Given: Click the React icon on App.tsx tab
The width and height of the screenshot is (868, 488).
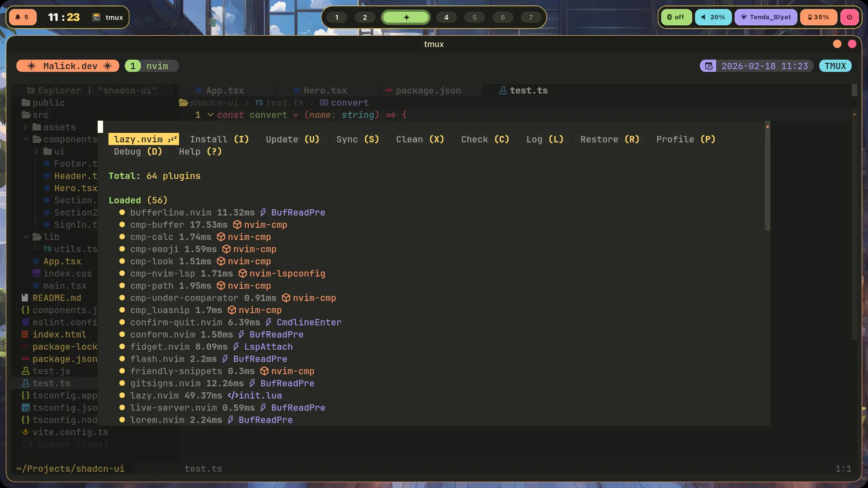Looking at the screenshot, I should (x=198, y=90).
